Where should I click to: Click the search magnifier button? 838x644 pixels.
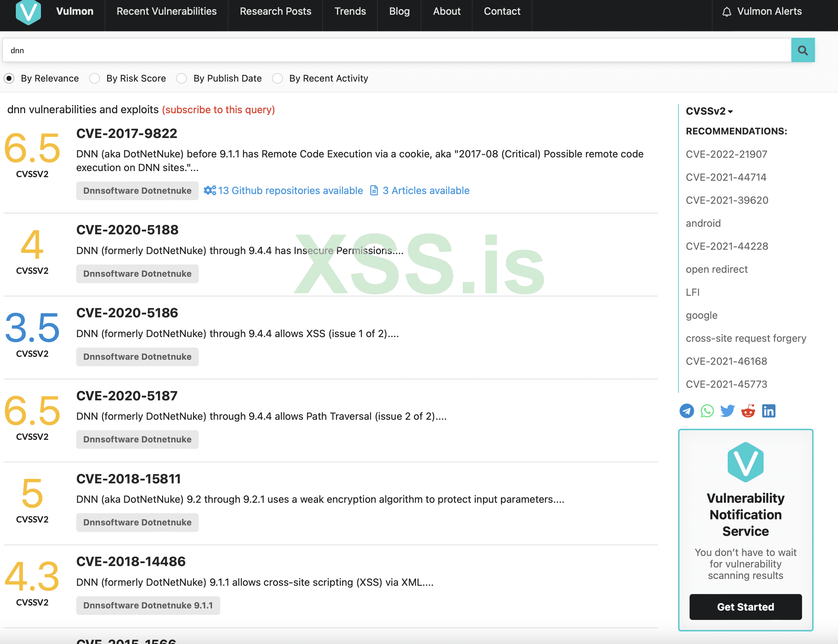tap(802, 50)
